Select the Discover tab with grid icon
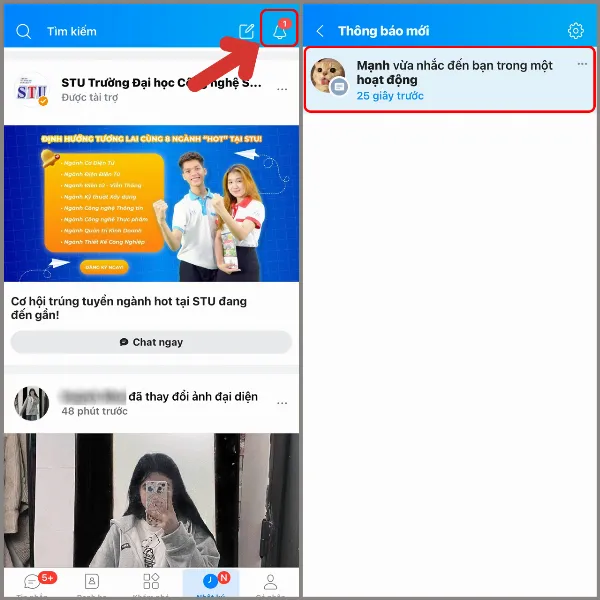The image size is (600, 600). [x=151, y=582]
